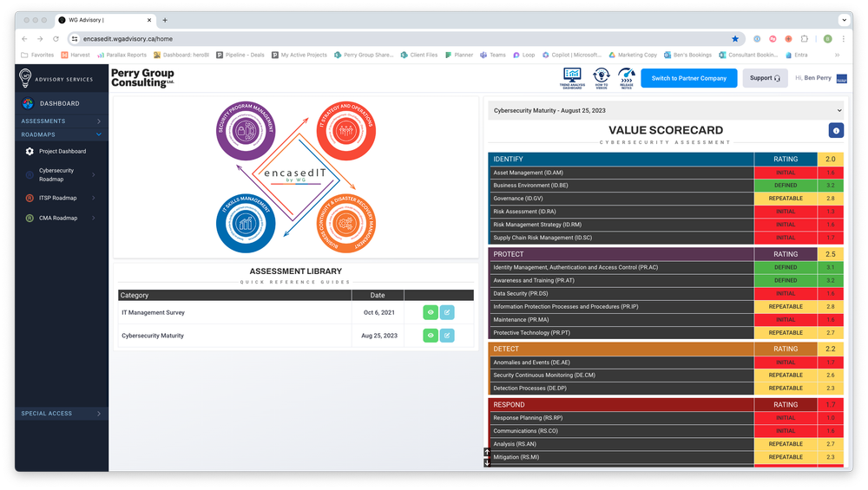
Task: Click the Oct 6, 2021 date cell
Action: click(x=378, y=312)
